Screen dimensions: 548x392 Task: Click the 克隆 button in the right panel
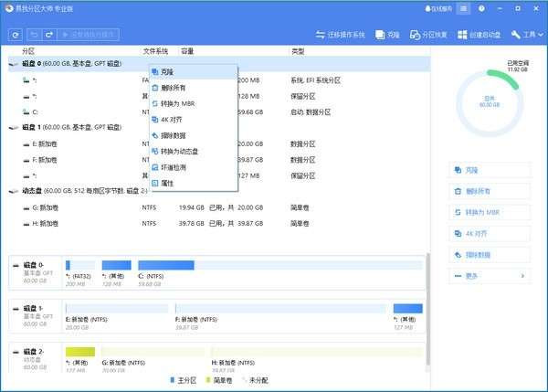pos(490,170)
